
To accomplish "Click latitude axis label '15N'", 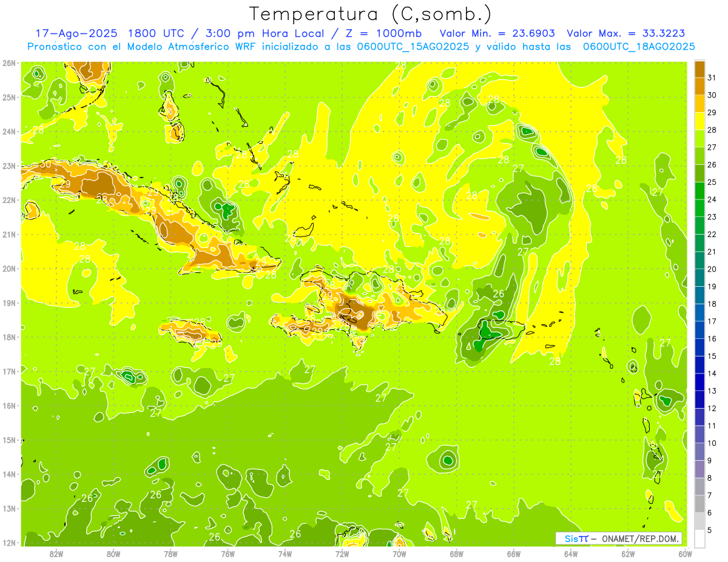I will (x=9, y=440).
